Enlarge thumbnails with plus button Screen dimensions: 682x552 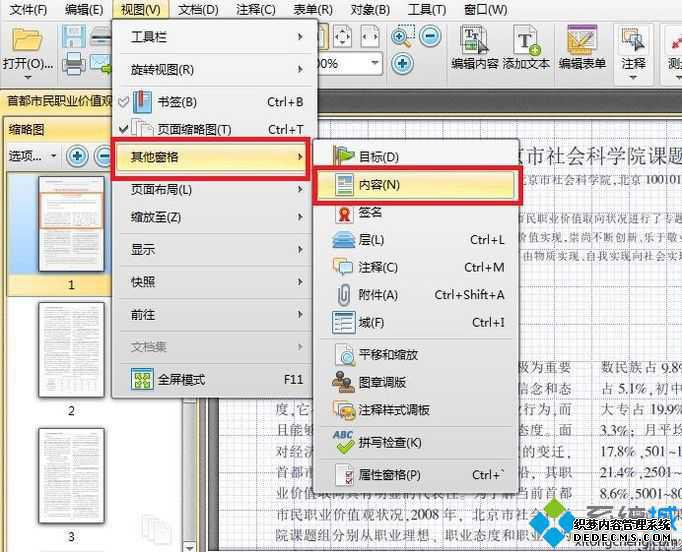tap(77, 156)
